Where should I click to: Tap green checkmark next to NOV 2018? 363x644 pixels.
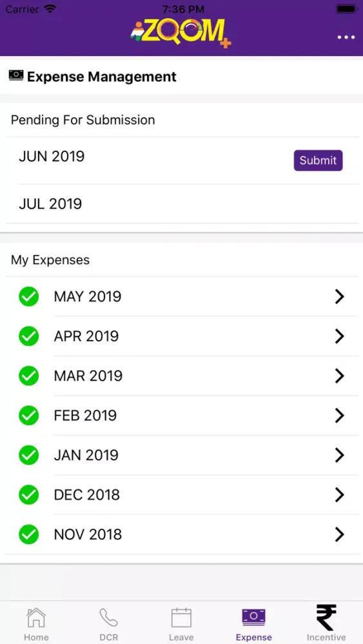(29, 535)
